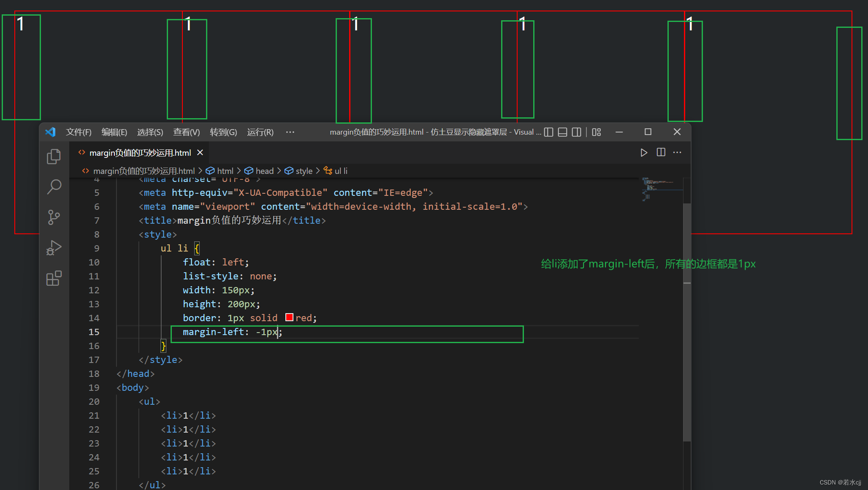
Task: Open the 查看(V) menu
Action: click(x=186, y=132)
